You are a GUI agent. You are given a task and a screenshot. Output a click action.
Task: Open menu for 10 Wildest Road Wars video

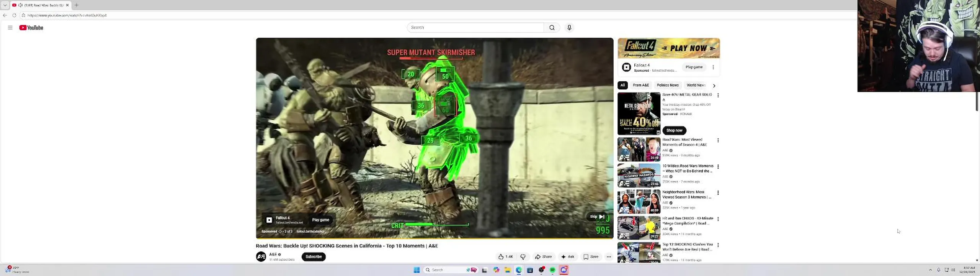(718, 166)
